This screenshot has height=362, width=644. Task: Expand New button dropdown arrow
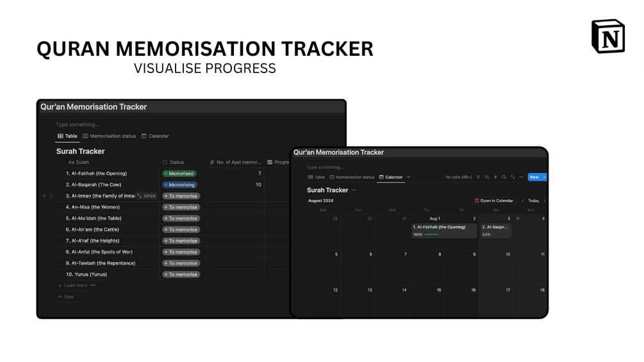544,177
